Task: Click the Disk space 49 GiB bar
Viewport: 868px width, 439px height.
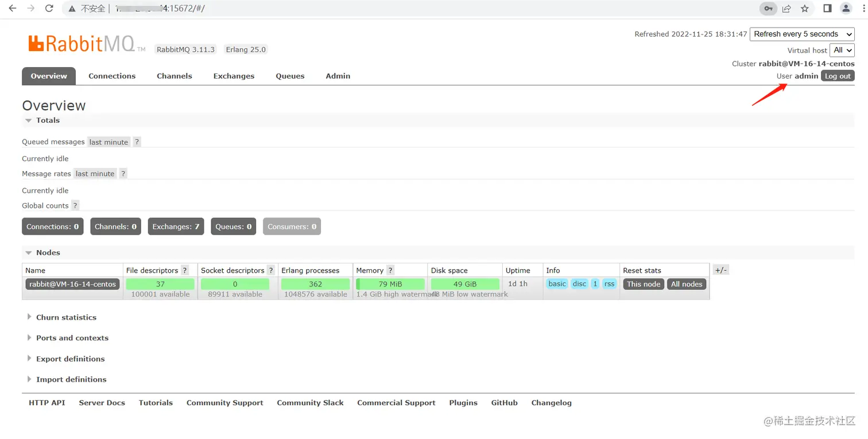Action: [466, 284]
